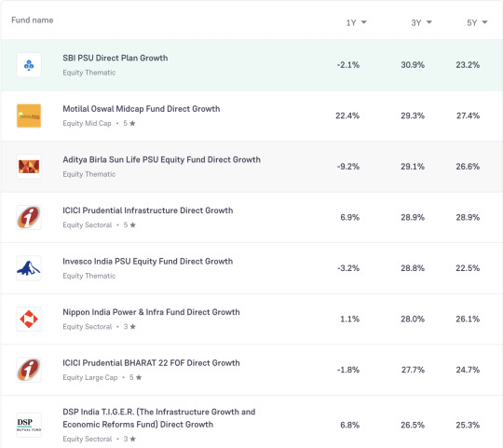Click the -1.8% 1Y return value
503x448 pixels.
point(348,370)
